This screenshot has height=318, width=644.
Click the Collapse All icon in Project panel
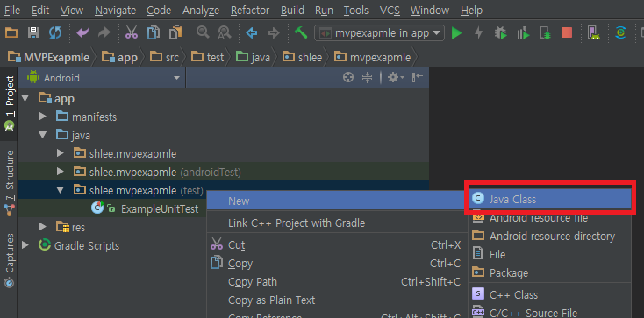[367, 78]
